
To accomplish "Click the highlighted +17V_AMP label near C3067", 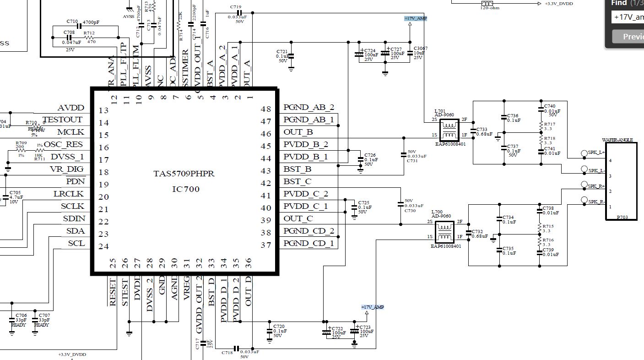I will pos(416,18).
